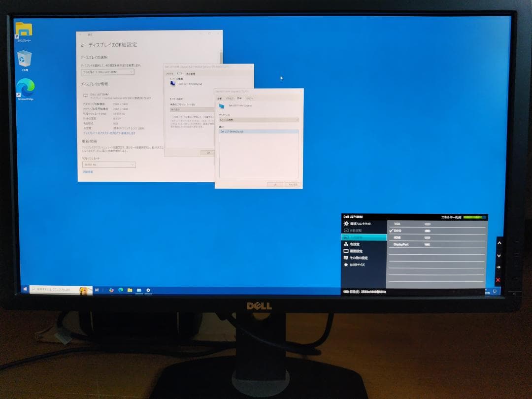
Task: Switch to the ドライバー tab
Action: (x=230, y=99)
